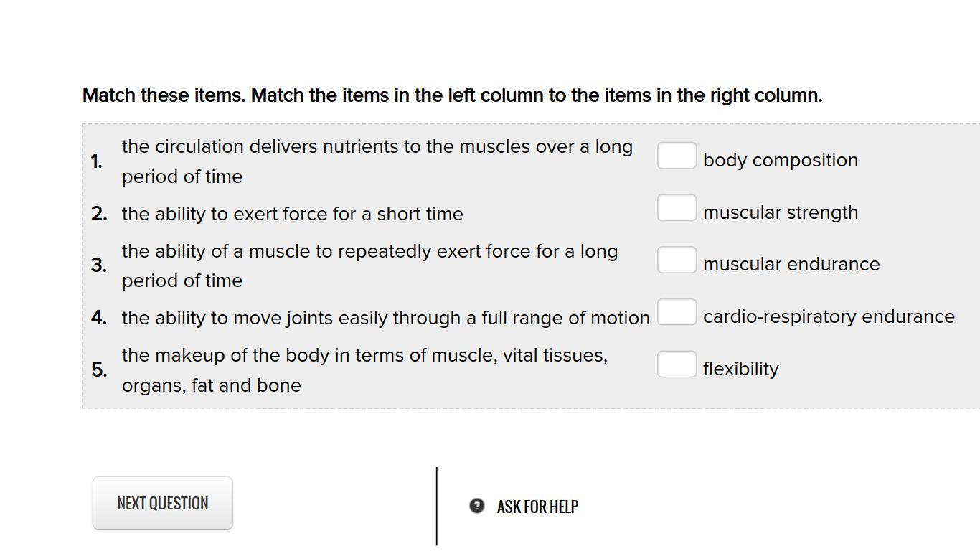Screen dimensions: 980x551
Task: Select the "muscular strength" option text
Action: pyautogui.click(x=780, y=212)
